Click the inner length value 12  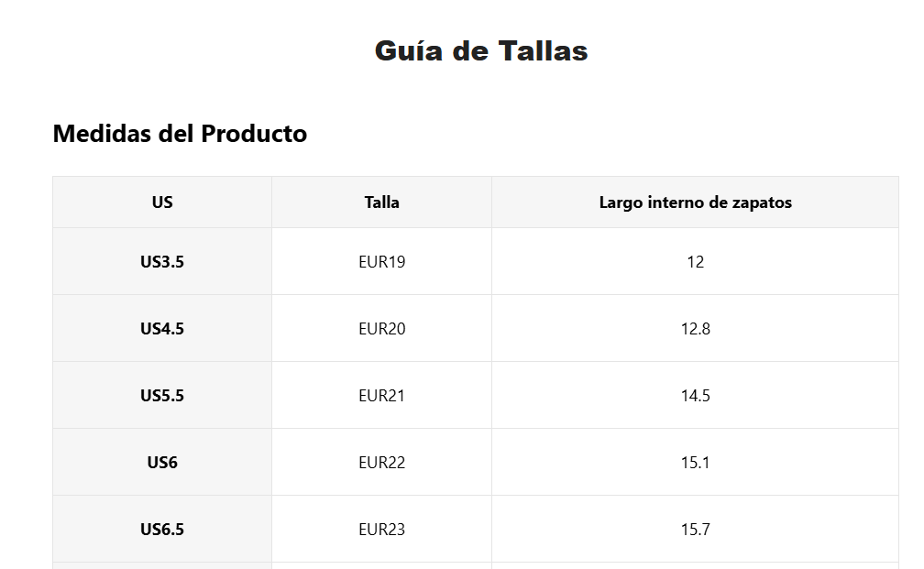coord(696,261)
